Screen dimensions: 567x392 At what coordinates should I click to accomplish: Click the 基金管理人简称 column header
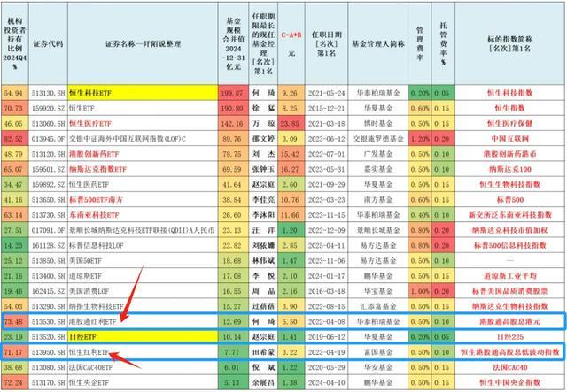click(378, 44)
